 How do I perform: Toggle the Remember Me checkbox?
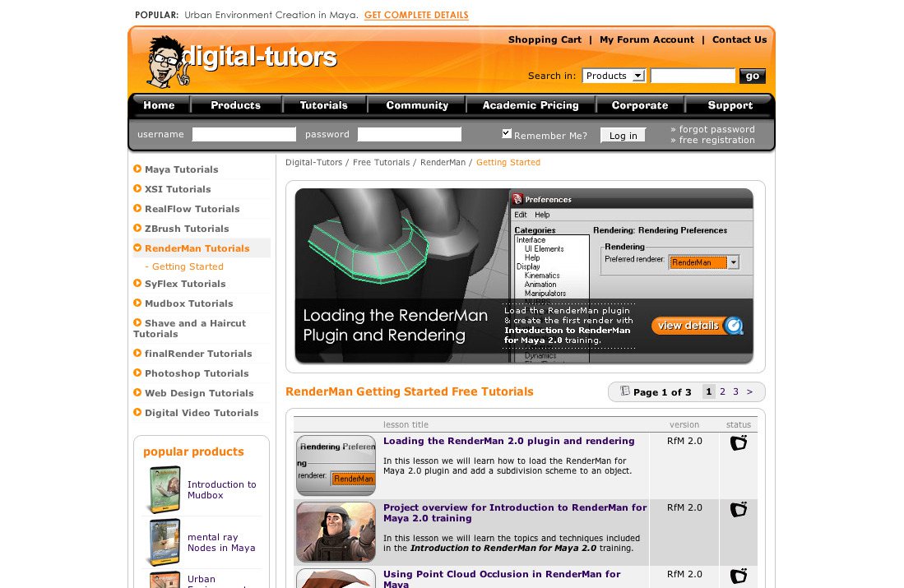click(506, 133)
